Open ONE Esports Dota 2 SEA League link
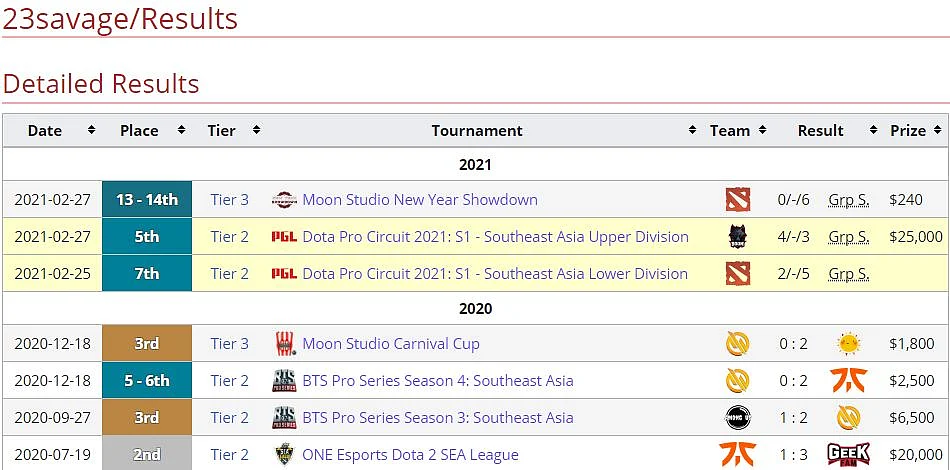 coord(410,454)
